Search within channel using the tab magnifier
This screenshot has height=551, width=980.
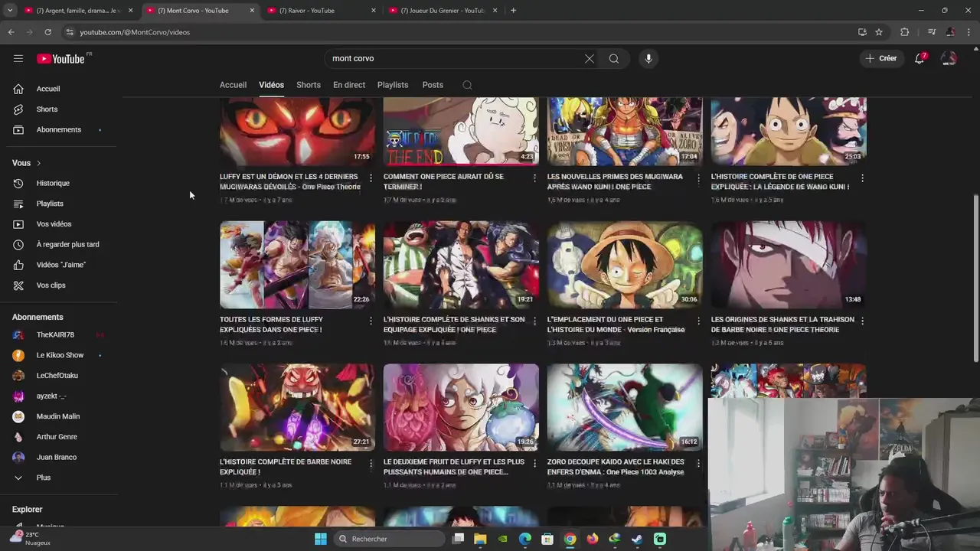coord(467,85)
